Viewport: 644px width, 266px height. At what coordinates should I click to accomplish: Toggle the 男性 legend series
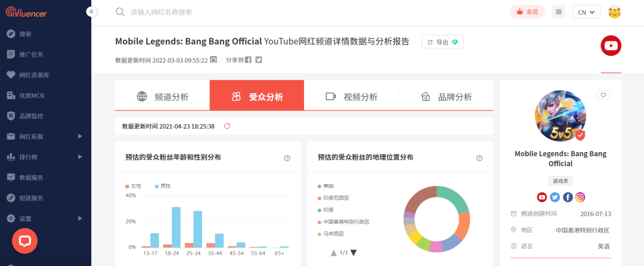pos(163,186)
